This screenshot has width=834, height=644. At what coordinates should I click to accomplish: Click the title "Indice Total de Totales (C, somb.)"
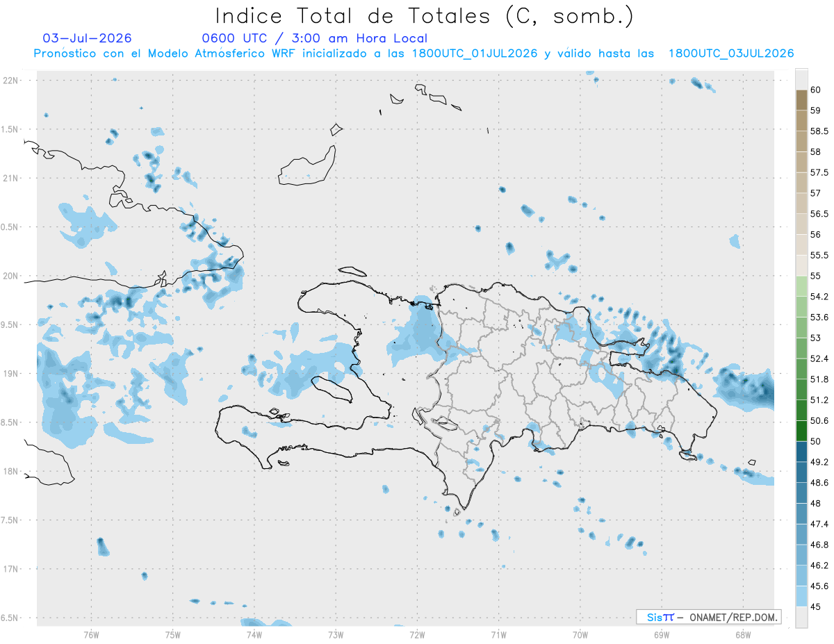(424, 16)
